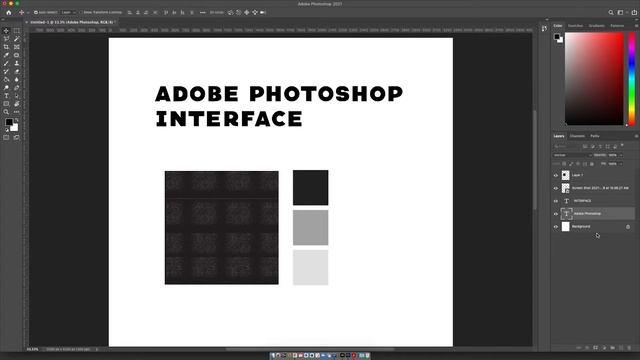640x360 pixels.
Task: Click the hue slider in Color panel
Action: click(631, 79)
